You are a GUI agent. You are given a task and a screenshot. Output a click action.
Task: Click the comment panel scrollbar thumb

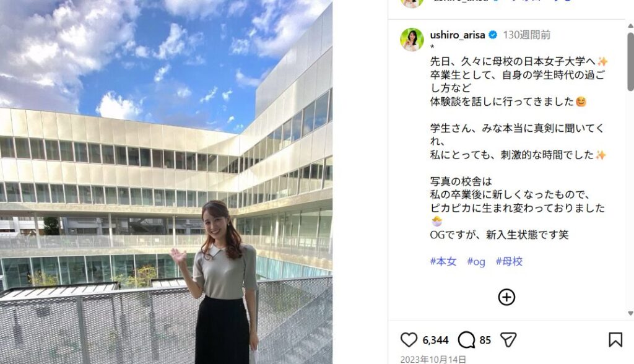[630, 61]
